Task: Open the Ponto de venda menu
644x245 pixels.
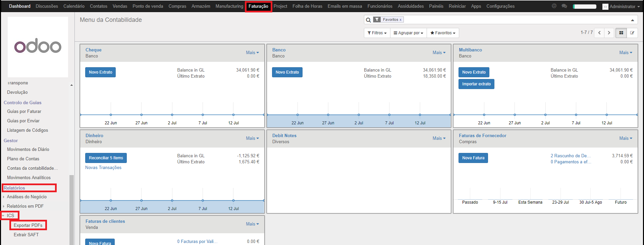Action: [148, 6]
